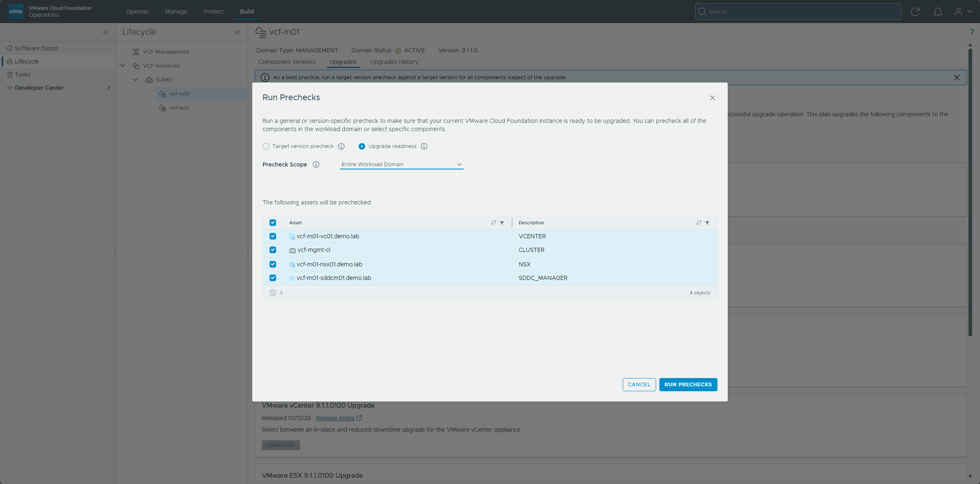Collapse the Lifecycle panel

point(237,32)
